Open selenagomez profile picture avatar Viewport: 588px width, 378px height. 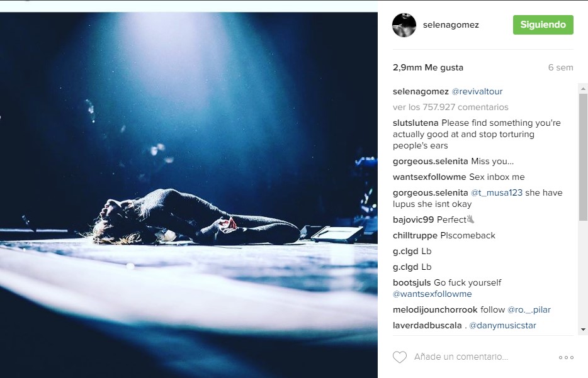pyautogui.click(x=404, y=25)
